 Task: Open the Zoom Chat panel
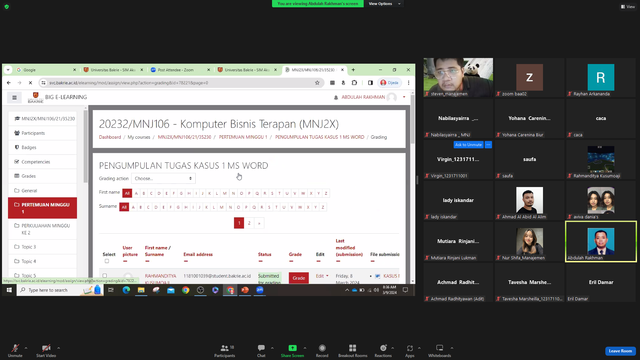(x=261, y=350)
